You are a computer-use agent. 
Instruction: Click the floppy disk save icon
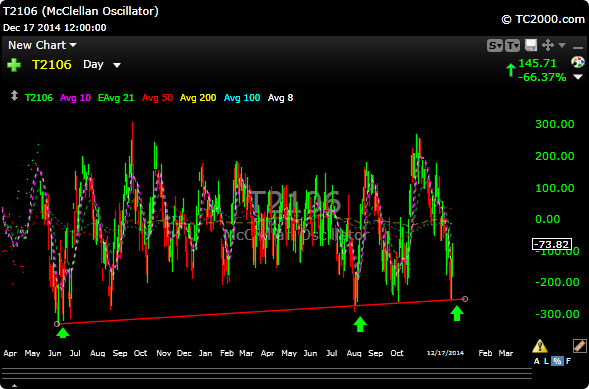coord(530,46)
